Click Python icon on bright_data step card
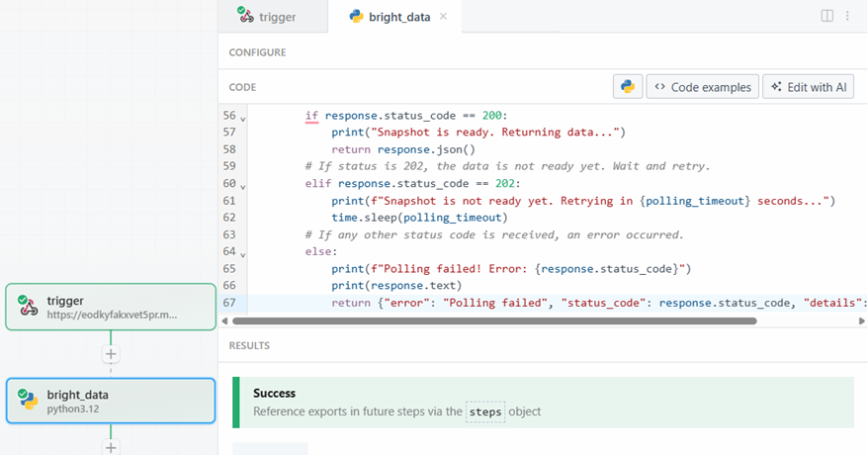 point(28,400)
